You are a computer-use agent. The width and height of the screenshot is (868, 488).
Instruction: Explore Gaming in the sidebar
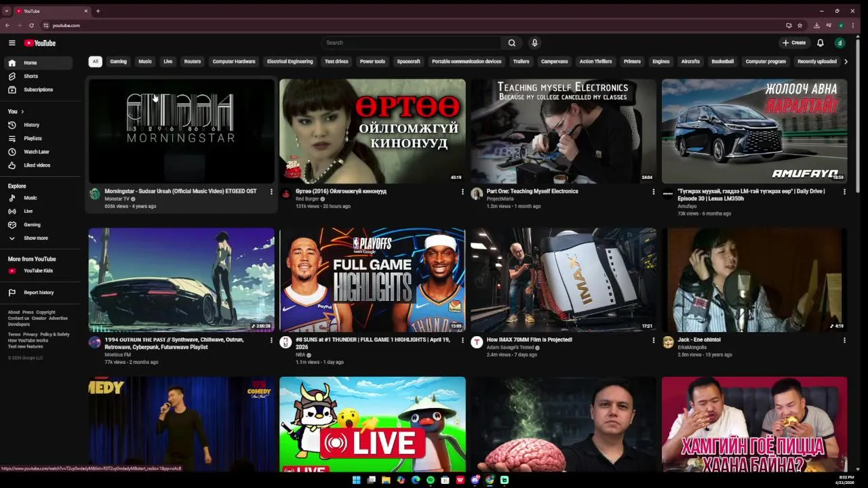38,224
